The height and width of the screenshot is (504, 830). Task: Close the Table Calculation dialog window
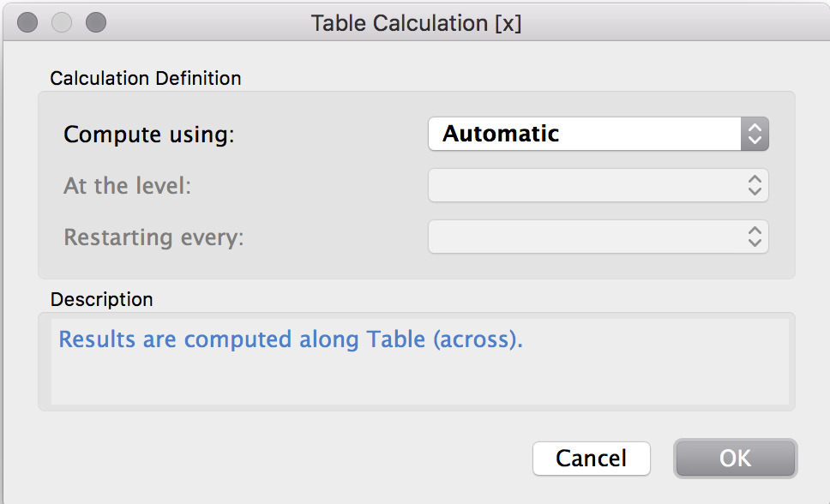pos(27,22)
